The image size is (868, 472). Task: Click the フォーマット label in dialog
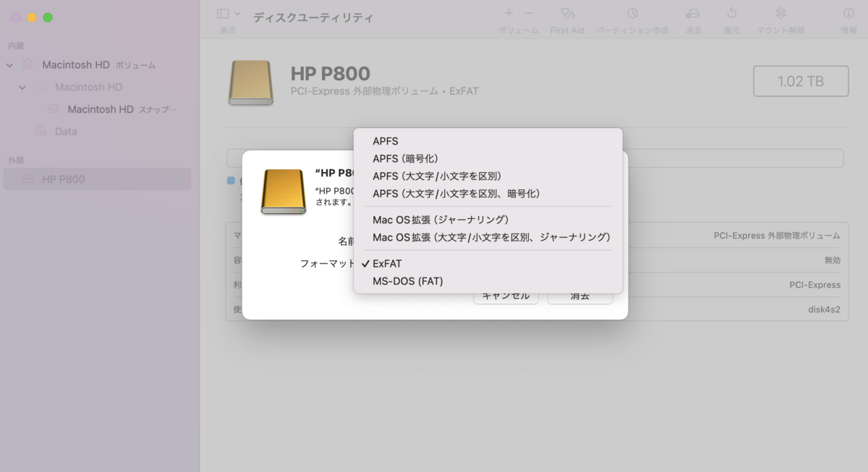328,264
